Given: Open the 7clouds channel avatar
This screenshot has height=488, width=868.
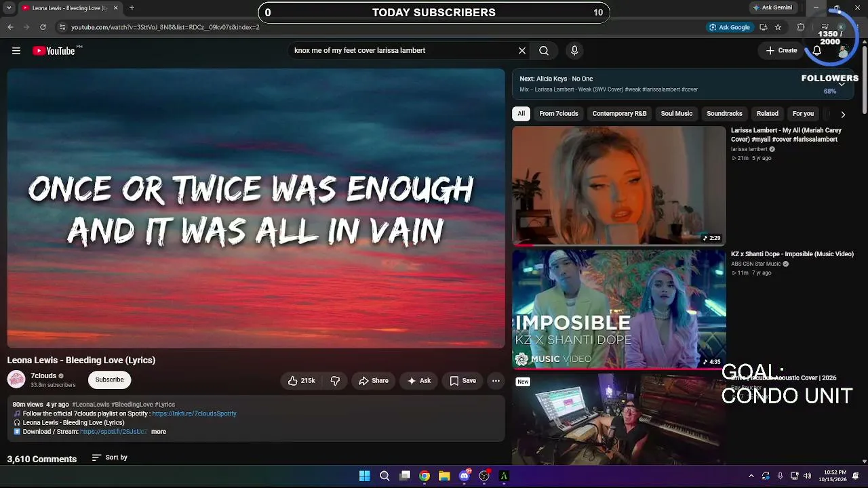Looking at the screenshot, I should 16,380.
